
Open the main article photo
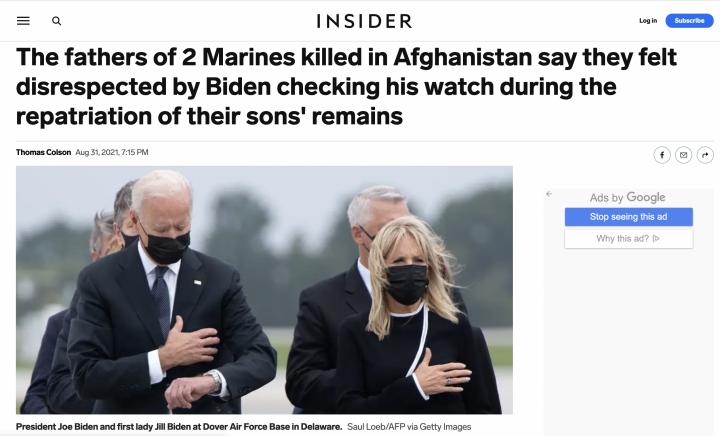[264, 290]
